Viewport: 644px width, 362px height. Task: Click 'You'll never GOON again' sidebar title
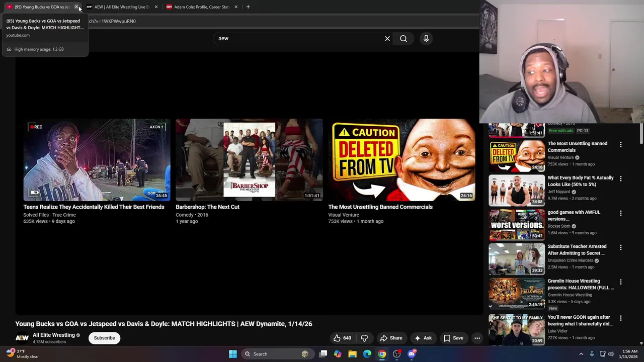(x=580, y=321)
